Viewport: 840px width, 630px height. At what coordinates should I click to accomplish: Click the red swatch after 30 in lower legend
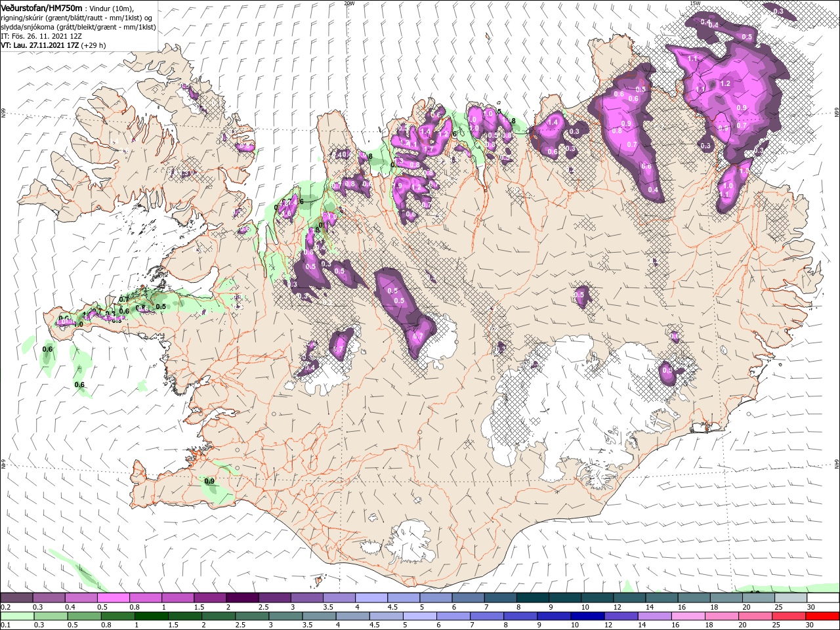tap(824, 616)
